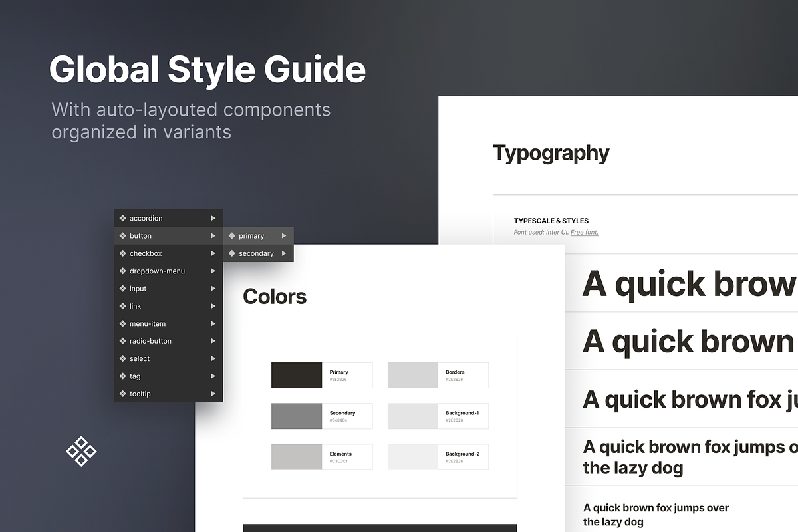798x532 pixels.
Task: Click the #848484 hex value
Action: pyautogui.click(x=338, y=420)
